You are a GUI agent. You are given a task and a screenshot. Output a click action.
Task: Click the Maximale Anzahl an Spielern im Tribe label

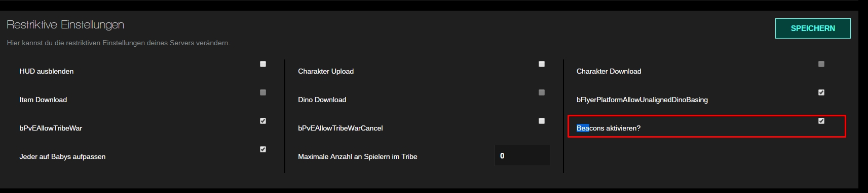tap(358, 156)
